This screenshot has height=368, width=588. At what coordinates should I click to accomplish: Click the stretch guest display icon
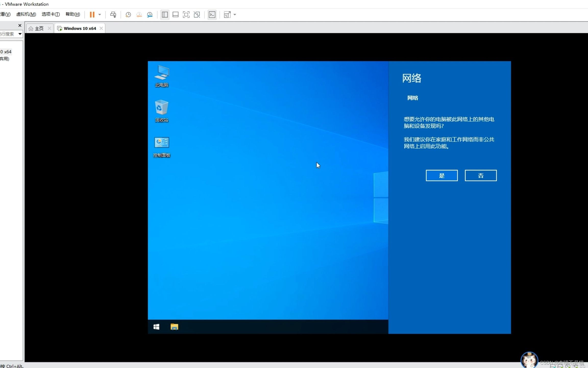point(227,15)
